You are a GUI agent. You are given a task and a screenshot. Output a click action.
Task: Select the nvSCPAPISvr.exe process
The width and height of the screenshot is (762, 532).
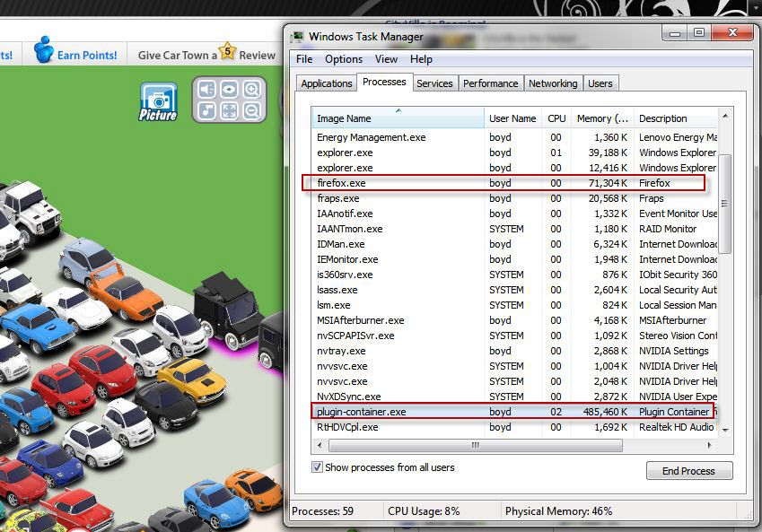click(515, 336)
